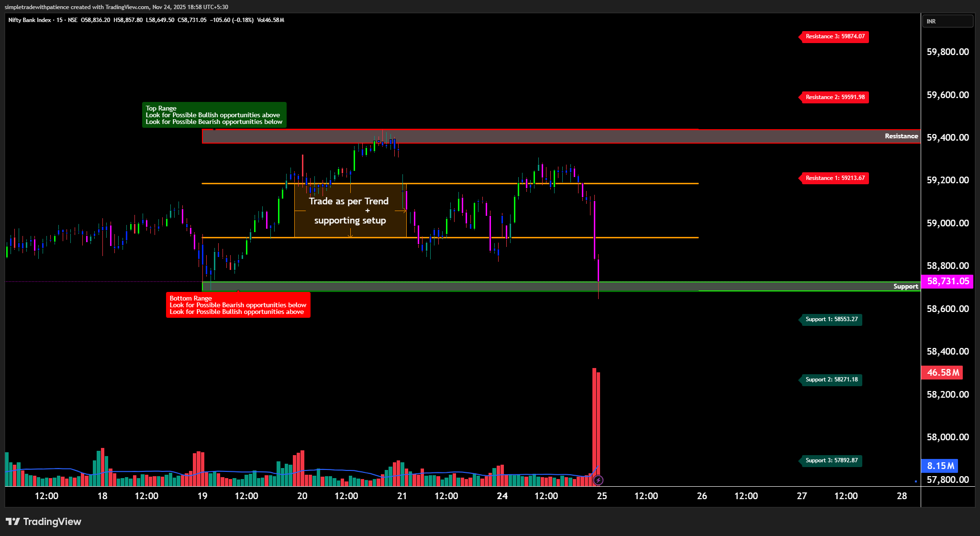This screenshot has width=980, height=536.
Task: Select the Resistance 2: 59591.98 label
Action: [x=835, y=97]
